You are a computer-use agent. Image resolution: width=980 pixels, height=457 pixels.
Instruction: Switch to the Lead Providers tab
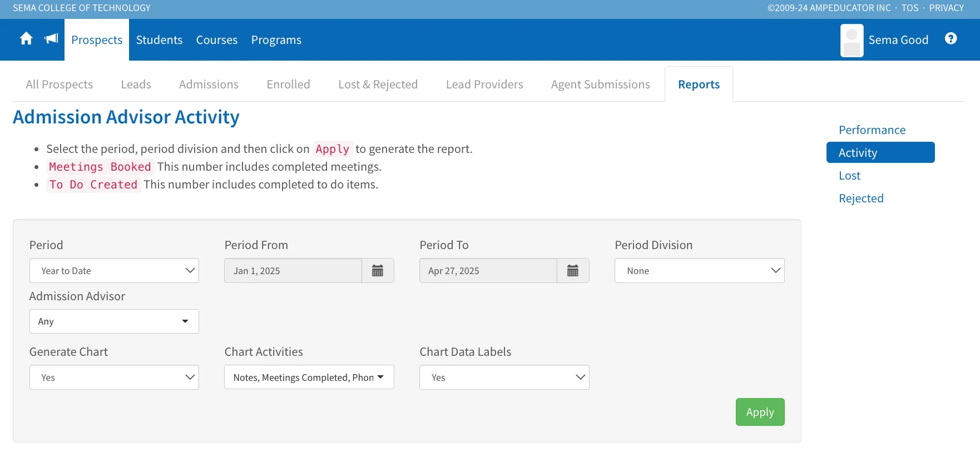tap(484, 85)
